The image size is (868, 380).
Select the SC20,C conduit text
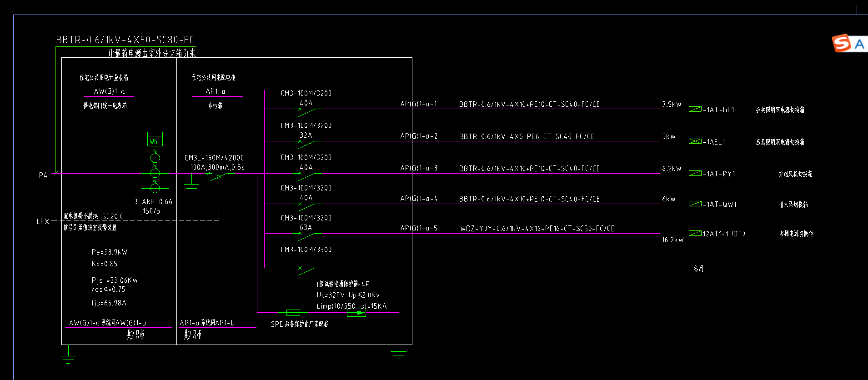(113, 216)
